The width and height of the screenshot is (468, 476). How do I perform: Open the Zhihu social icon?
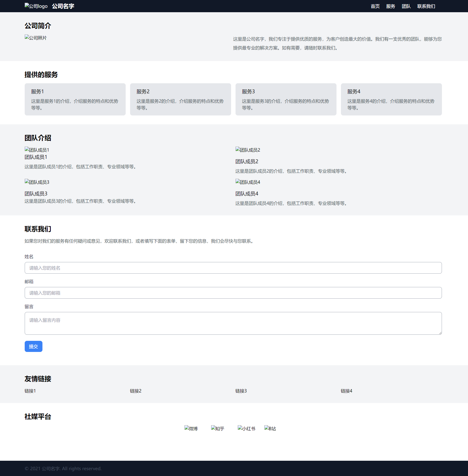217,428
